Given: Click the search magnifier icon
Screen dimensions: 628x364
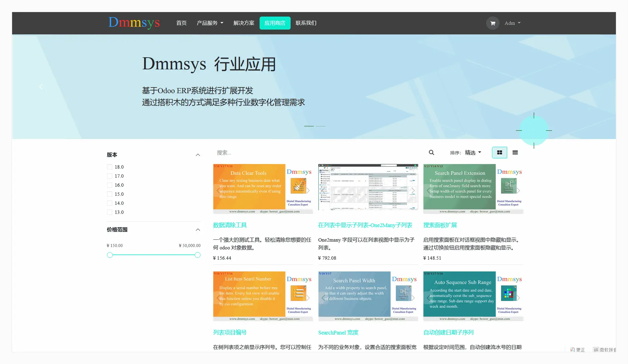Looking at the screenshot, I should pyautogui.click(x=431, y=153).
